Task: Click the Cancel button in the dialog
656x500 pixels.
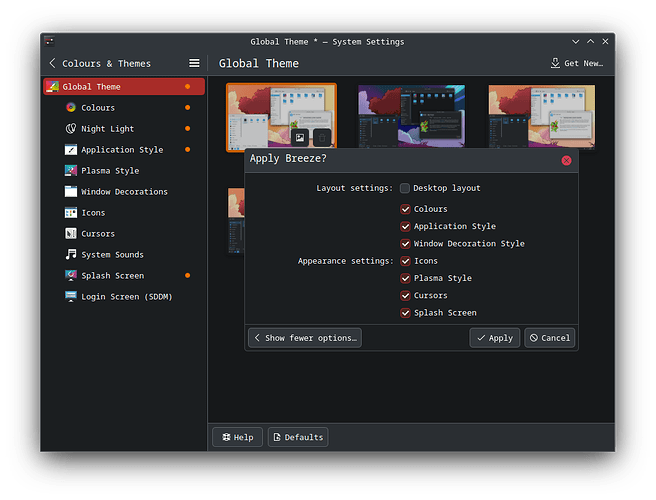Action: (550, 338)
